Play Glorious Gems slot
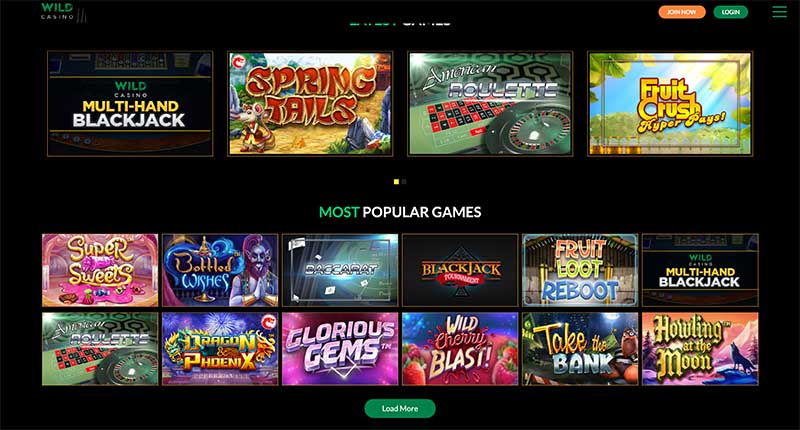The width and height of the screenshot is (800, 430). (x=340, y=349)
